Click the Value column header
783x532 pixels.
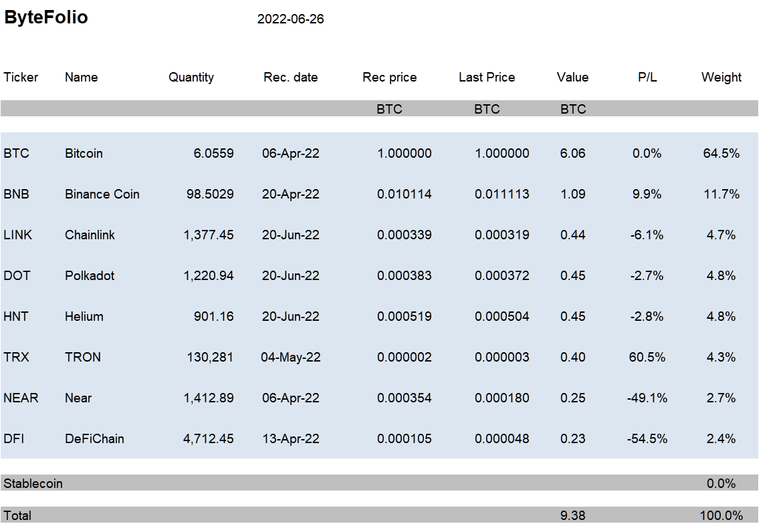tap(573, 78)
